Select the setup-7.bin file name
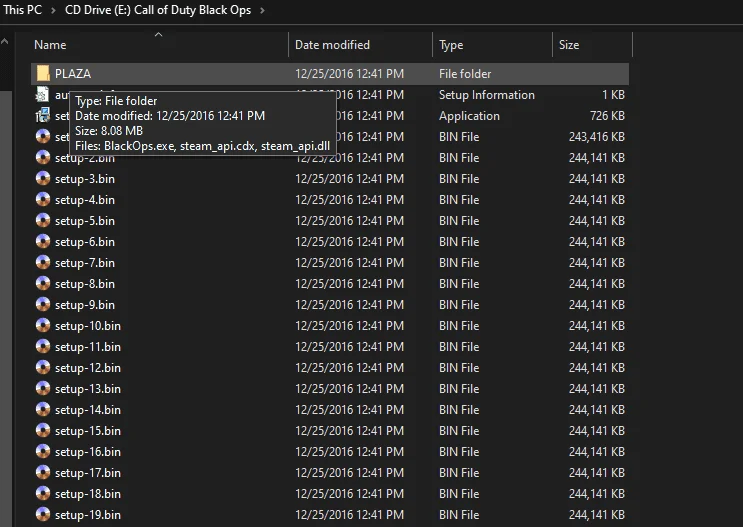This screenshot has width=743, height=527. (85, 263)
